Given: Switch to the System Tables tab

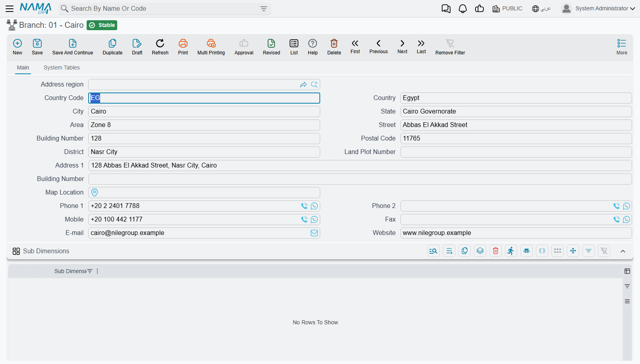Looking at the screenshot, I should pos(62,68).
